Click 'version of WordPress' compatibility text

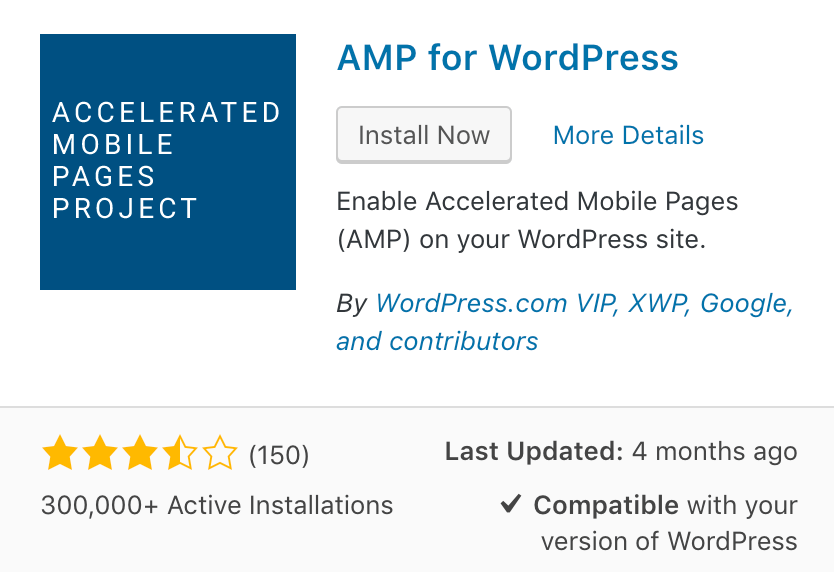(669, 541)
